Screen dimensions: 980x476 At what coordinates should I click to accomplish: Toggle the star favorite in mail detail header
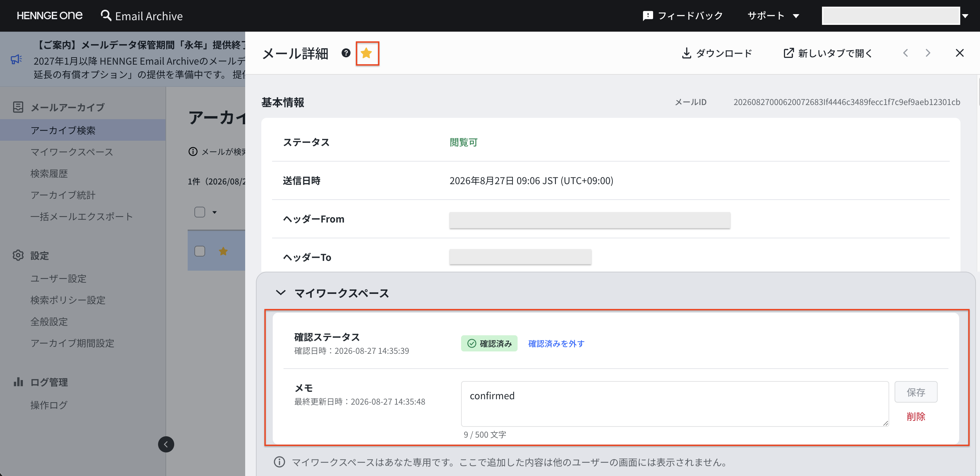pos(366,53)
